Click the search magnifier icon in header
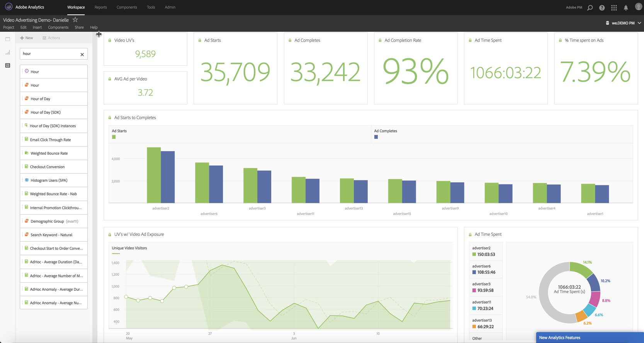Image resolution: width=644 pixels, height=343 pixels. click(x=590, y=8)
